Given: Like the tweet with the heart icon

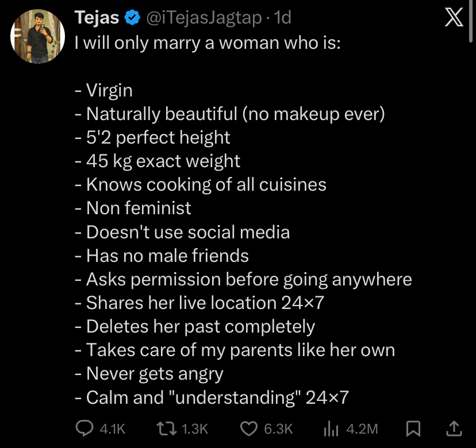Looking at the screenshot, I should click(x=248, y=428).
